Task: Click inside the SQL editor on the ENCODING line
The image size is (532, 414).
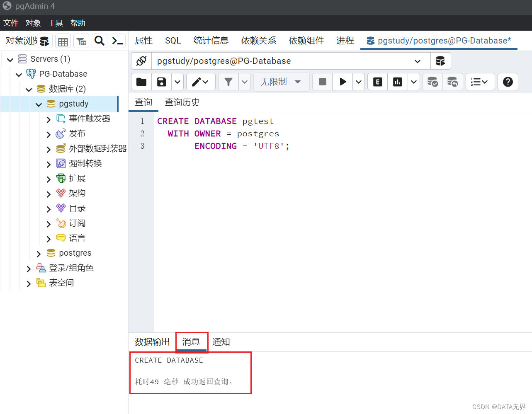Action: (242, 146)
